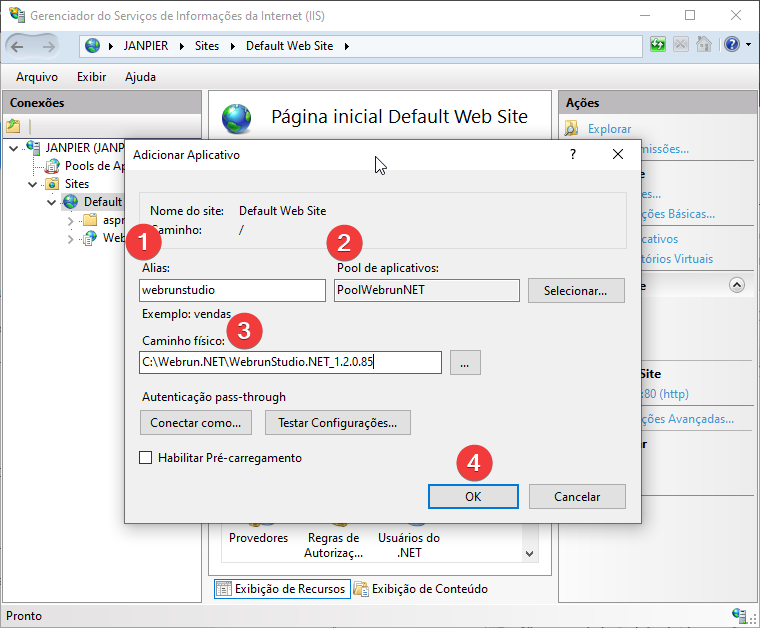Click the Explorar icon in Ações panel
760x628 pixels.
(572, 128)
